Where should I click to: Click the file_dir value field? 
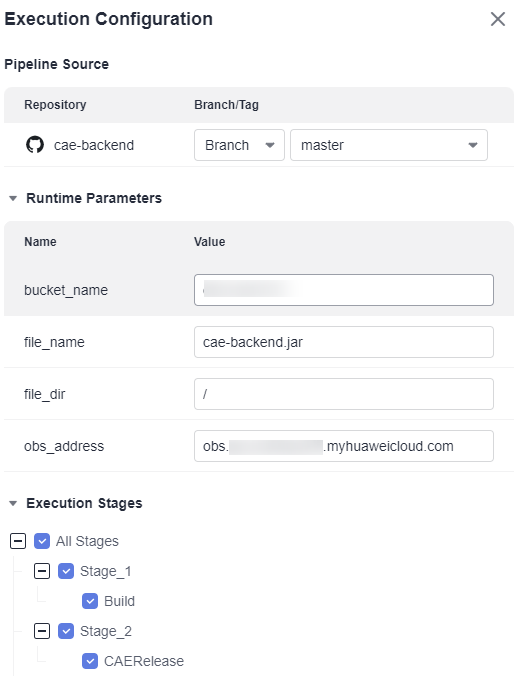pos(344,394)
